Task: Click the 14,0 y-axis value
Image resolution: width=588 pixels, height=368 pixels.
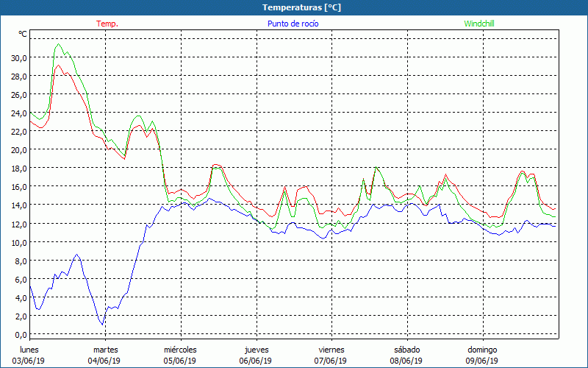Action: click(x=19, y=205)
